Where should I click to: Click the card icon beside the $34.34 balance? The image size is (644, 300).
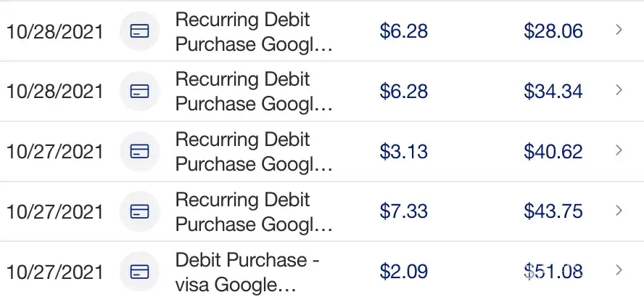point(139,92)
